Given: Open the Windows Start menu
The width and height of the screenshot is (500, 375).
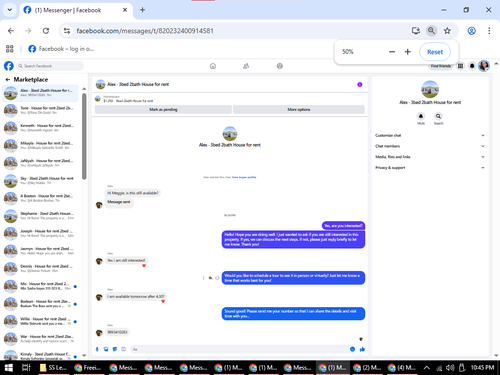Looking at the screenshot, I should pos(9,368).
